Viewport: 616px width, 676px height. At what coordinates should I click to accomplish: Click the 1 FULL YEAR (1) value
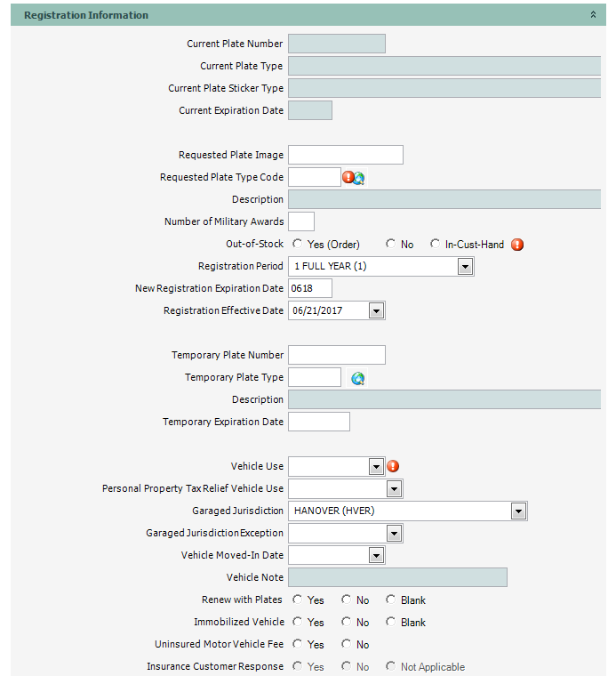pyautogui.click(x=331, y=266)
